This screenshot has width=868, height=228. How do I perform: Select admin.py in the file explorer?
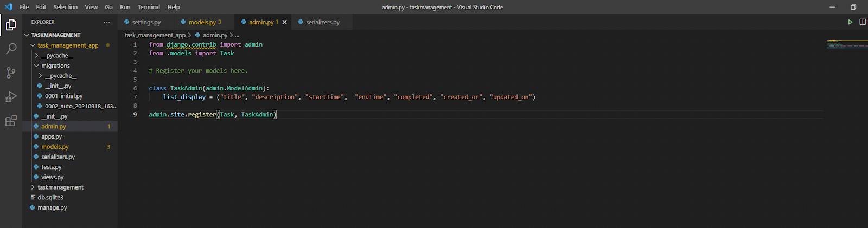click(69, 127)
